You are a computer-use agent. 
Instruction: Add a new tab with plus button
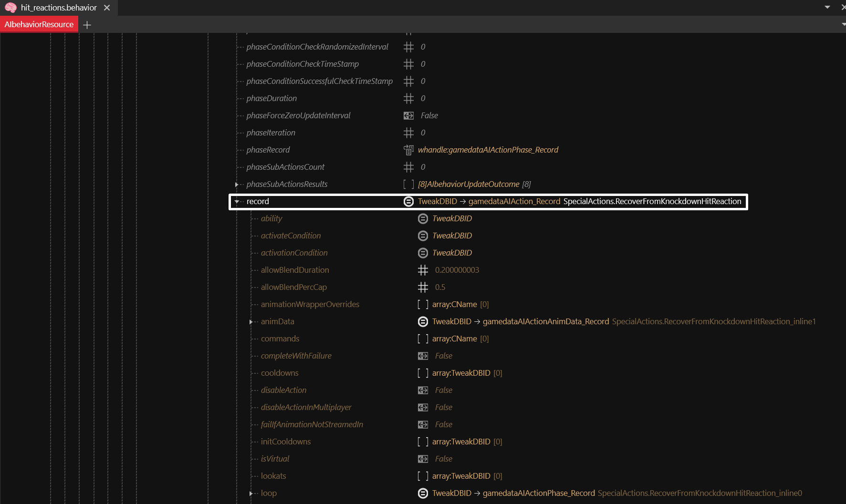87,25
